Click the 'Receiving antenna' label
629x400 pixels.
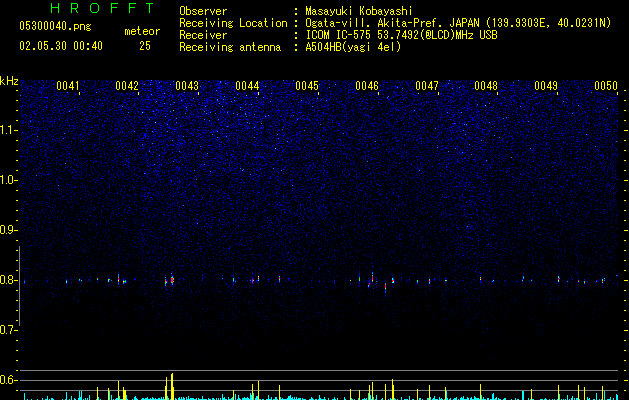(x=230, y=47)
